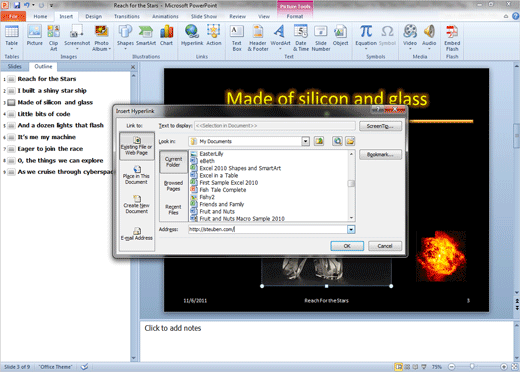The image size is (520, 372).
Task: Click the Browse the Web icon
Action: click(337, 141)
